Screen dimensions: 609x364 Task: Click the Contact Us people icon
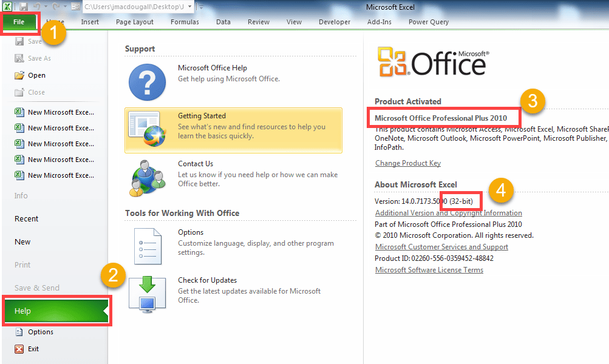tap(147, 178)
